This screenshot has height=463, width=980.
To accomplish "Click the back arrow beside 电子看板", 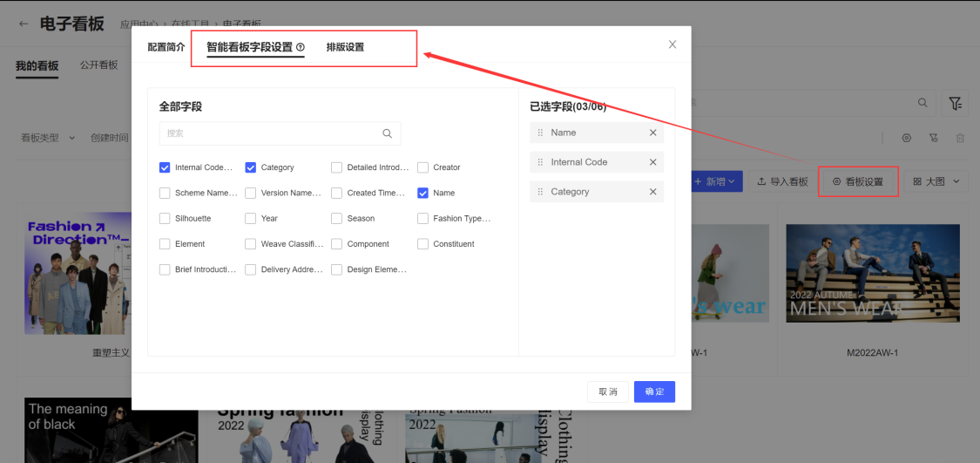I will pos(24,24).
